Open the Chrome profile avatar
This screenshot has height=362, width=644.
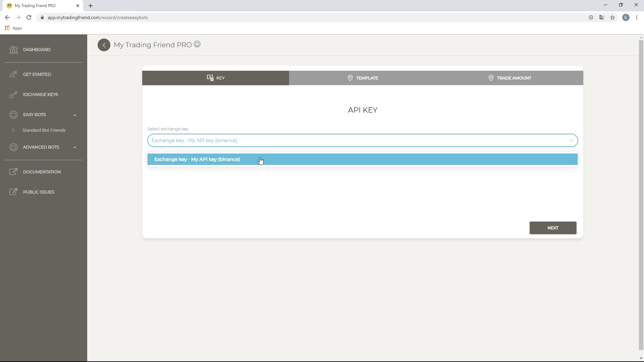(626, 17)
